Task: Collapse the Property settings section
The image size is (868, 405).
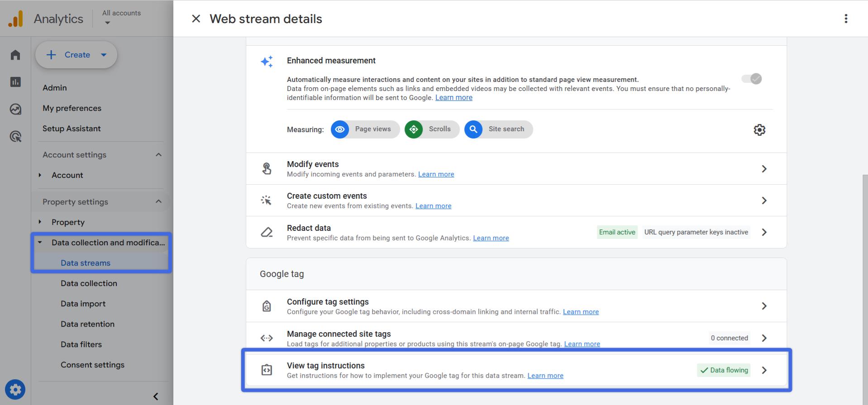Action: point(158,201)
